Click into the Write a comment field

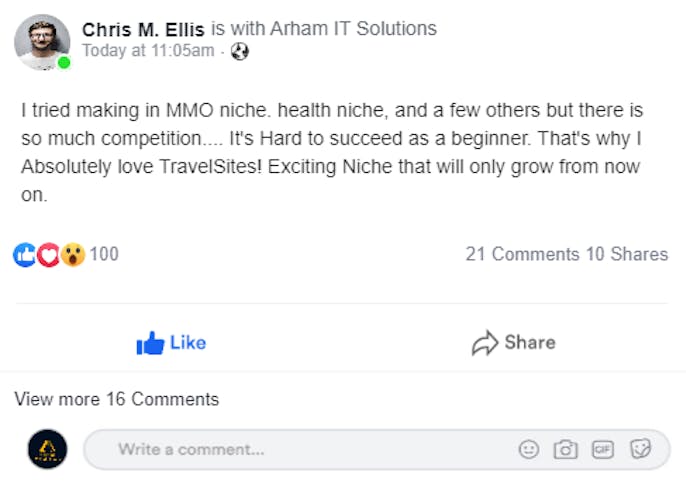click(300, 450)
